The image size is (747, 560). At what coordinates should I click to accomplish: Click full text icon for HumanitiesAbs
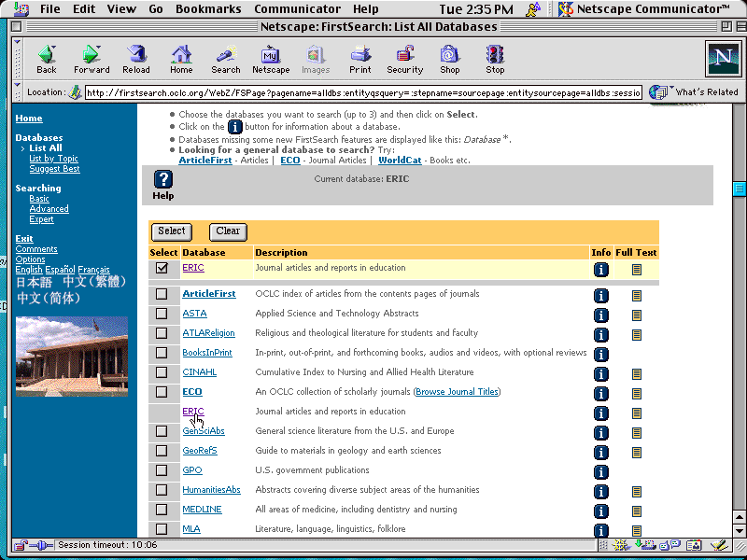(637, 492)
